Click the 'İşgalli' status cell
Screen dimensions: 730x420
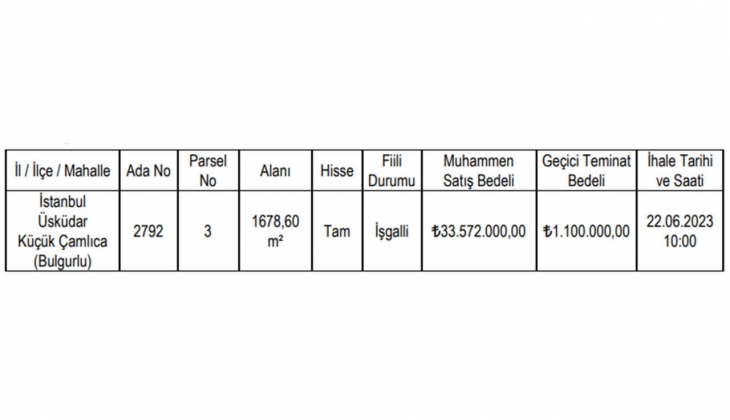[x=391, y=230]
